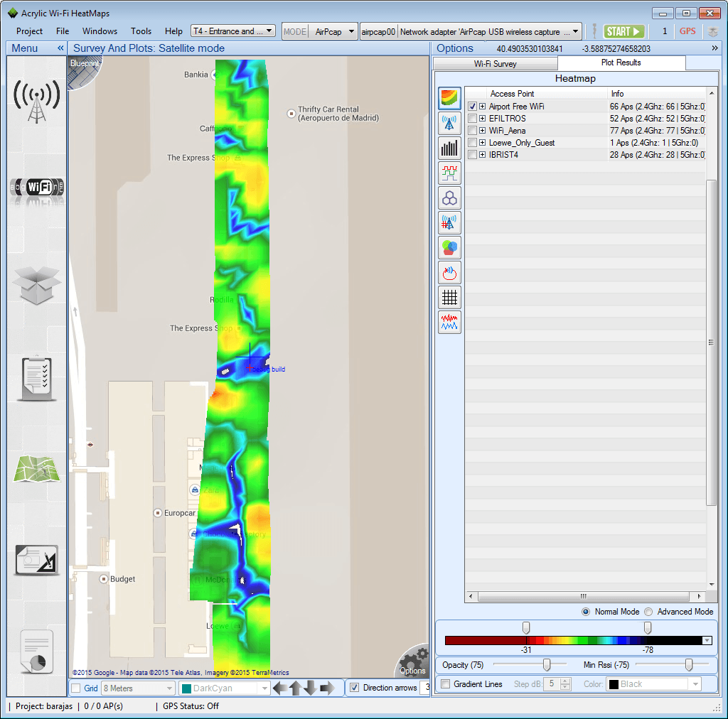Select the roaming circular arrow plot icon

click(x=449, y=272)
